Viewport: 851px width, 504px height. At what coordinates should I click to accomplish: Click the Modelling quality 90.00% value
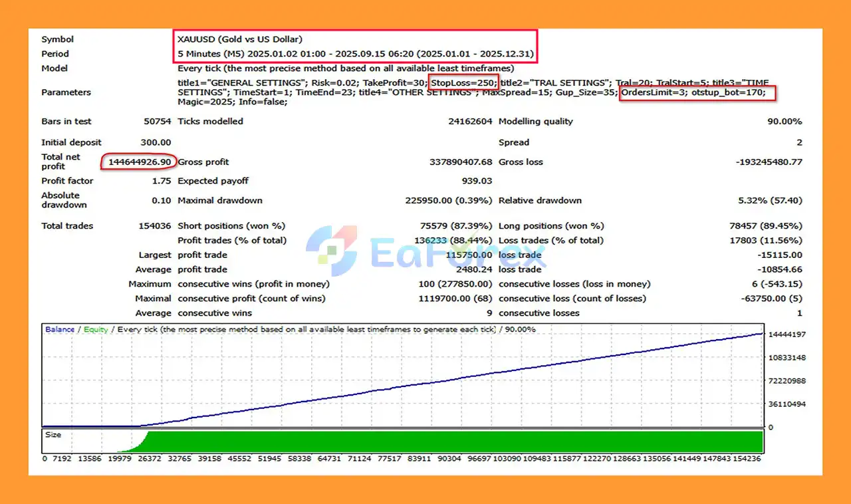785,121
